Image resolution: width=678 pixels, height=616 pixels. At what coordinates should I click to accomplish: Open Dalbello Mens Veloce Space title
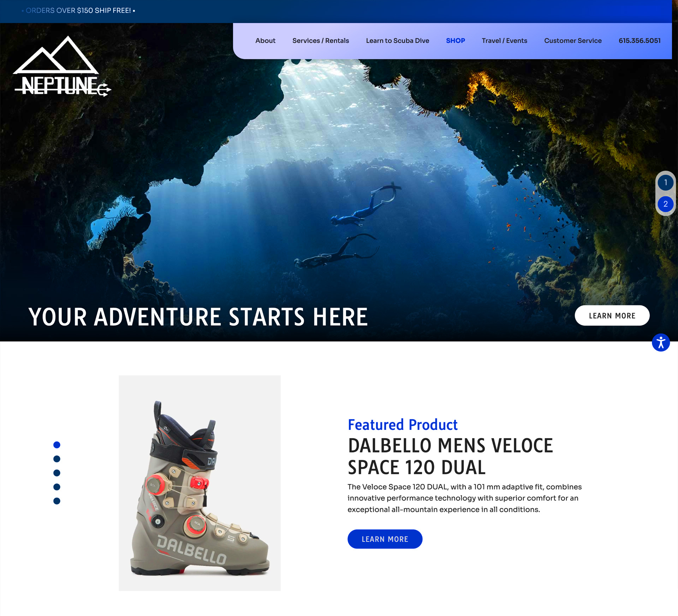pos(450,456)
